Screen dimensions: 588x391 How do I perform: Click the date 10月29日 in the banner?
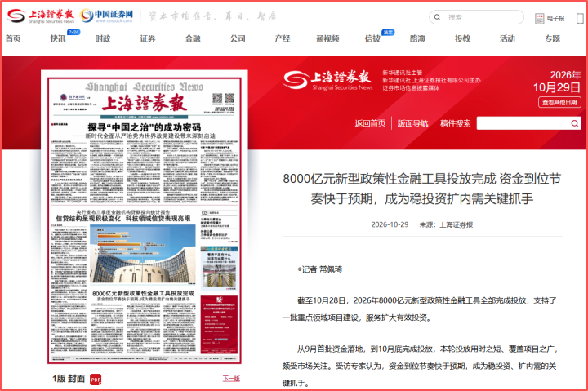(556, 87)
